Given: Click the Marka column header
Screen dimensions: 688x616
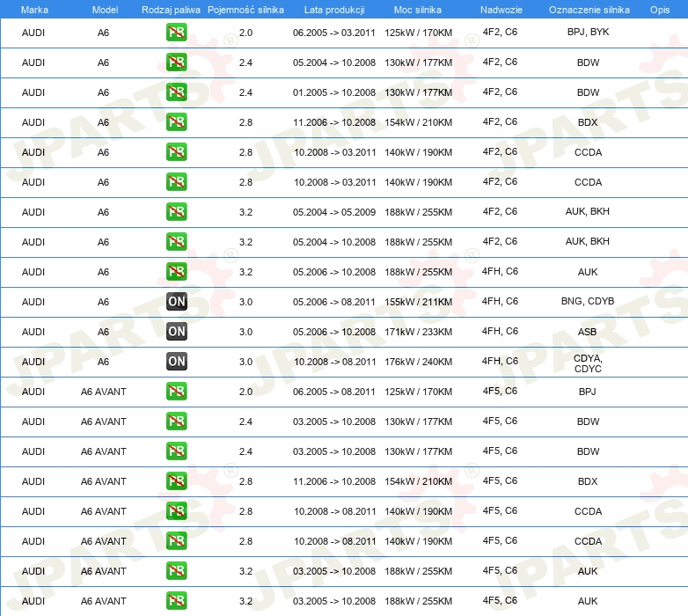Looking at the screenshot, I should click(x=34, y=10).
